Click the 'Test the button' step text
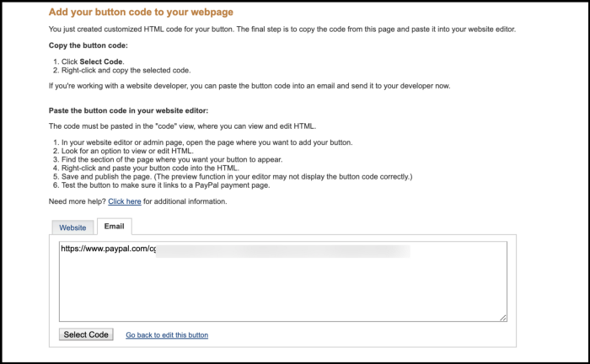This screenshot has width=590, height=364. [x=169, y=185]
